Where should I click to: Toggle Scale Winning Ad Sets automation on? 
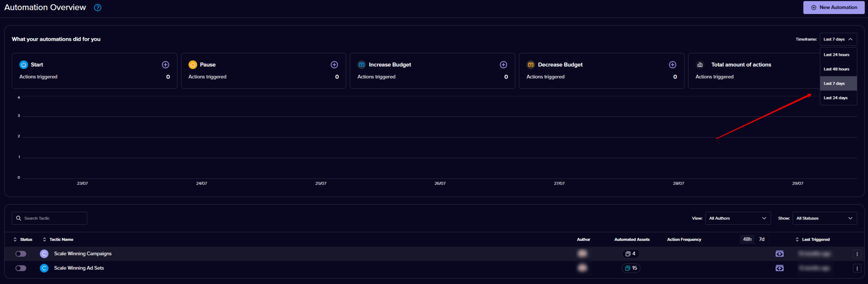coord(21,268)
